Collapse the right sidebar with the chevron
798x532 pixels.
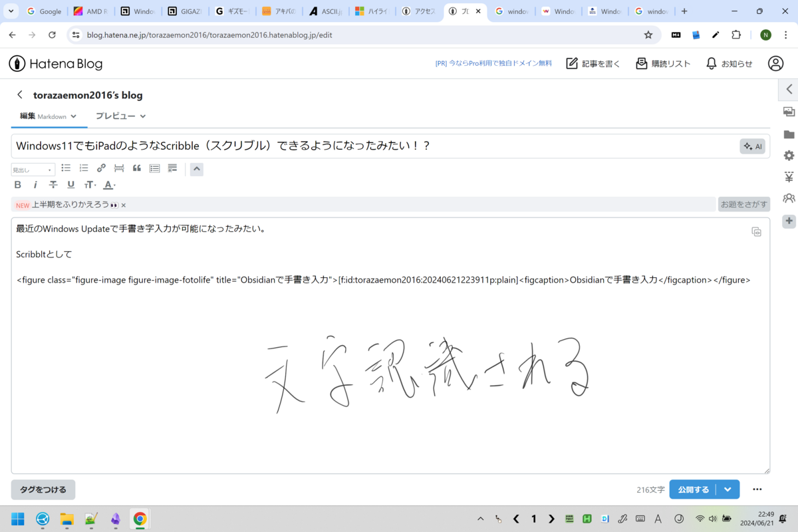pos(789,89)
